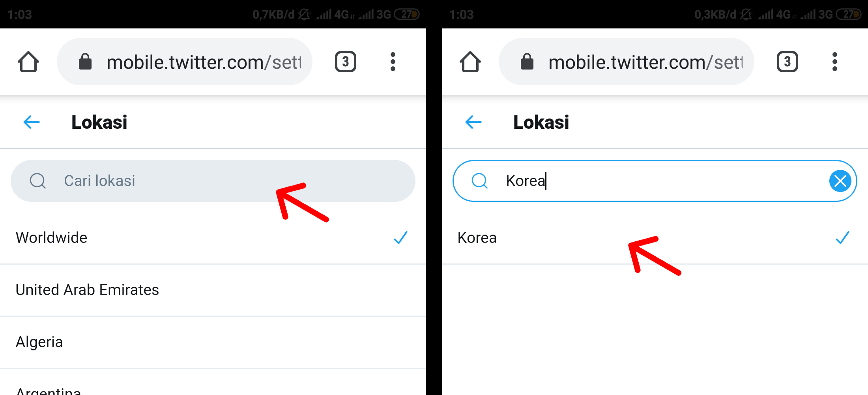
Task: Click the home icon in right browser toolbar
Action: point(470,62)
